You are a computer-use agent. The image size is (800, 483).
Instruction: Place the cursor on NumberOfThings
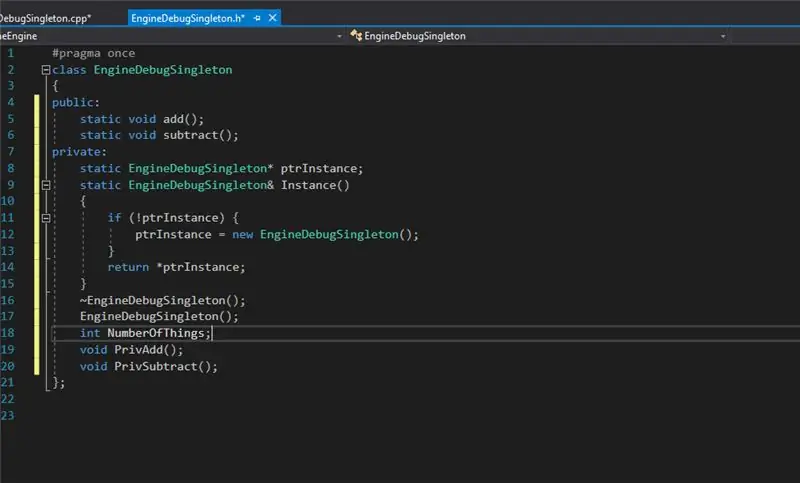pos(156,333)
